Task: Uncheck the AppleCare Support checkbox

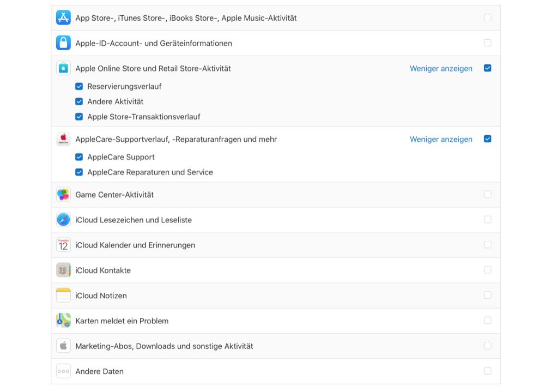Action: point(79,157)
